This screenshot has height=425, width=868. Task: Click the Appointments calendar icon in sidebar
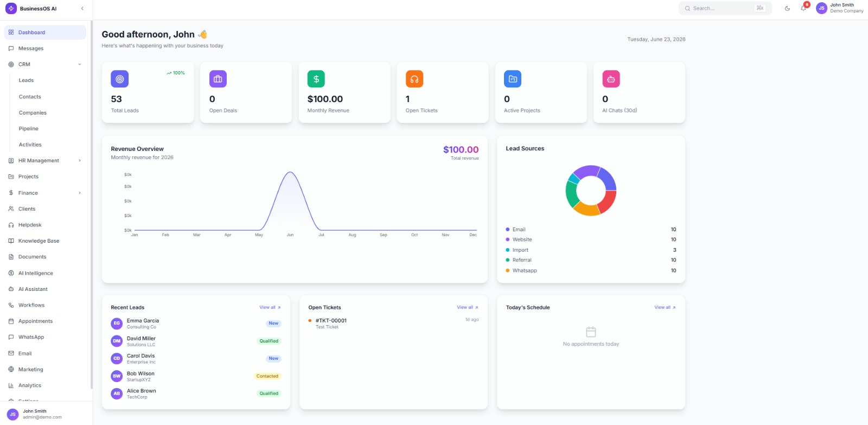coord(11,321)
